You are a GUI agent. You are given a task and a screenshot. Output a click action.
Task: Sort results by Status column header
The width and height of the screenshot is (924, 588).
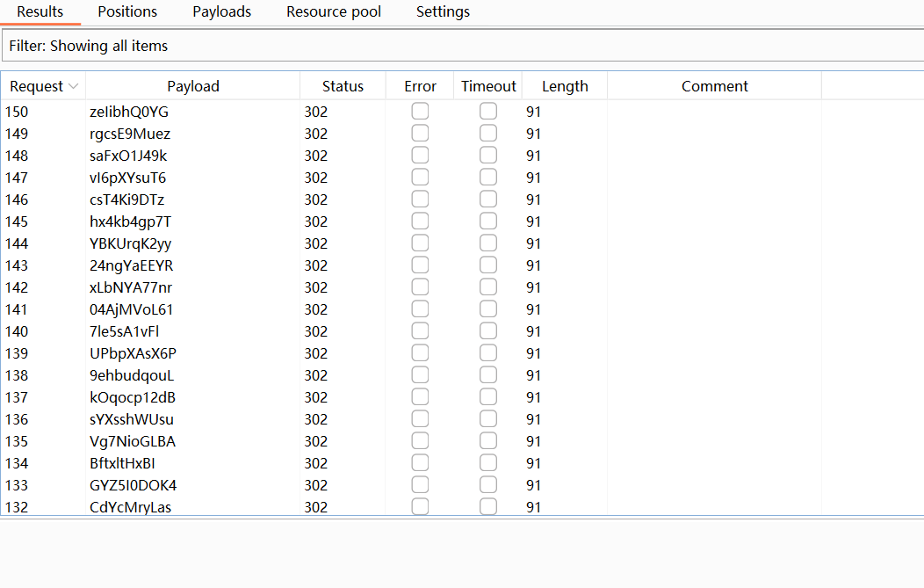click(343, 86)
